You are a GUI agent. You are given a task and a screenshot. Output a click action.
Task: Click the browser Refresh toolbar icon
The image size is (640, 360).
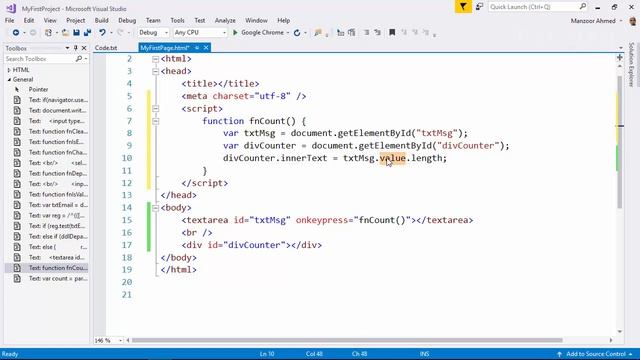[x=297, y=33]
